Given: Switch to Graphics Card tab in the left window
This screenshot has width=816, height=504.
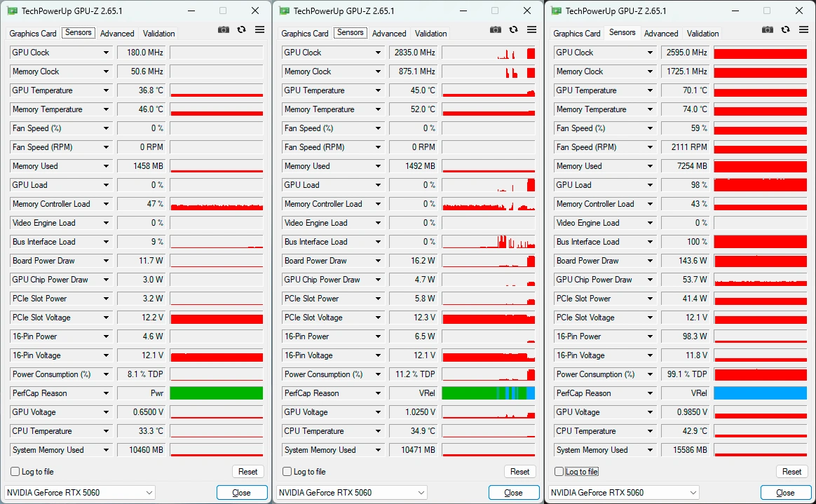Looking at the screenshot, I should pyautogui.click(x=33, y=33).
